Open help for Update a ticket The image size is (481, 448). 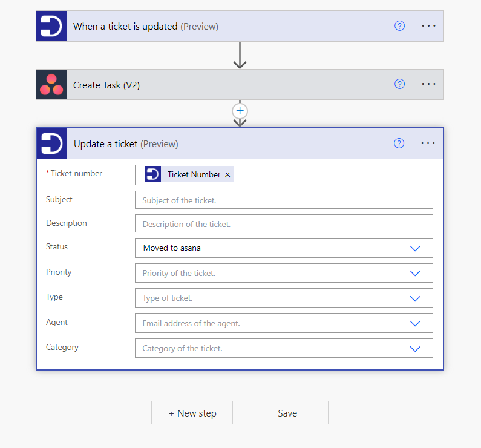399,143
